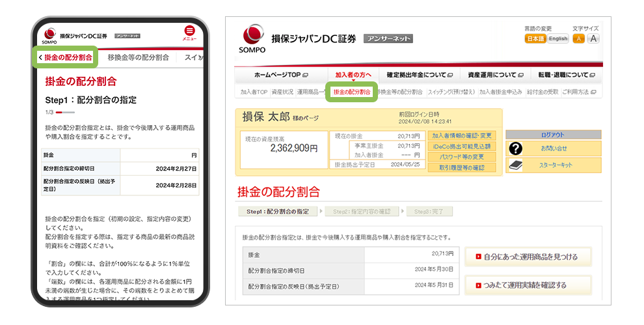This screenshot has height=325, width=644.
Task: Click the お問い合せ link text
Action: (554, 148)
